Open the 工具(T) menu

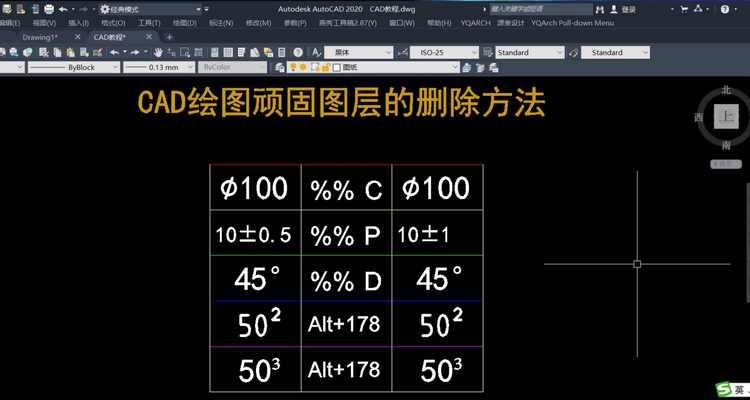(x=149, y=22)
